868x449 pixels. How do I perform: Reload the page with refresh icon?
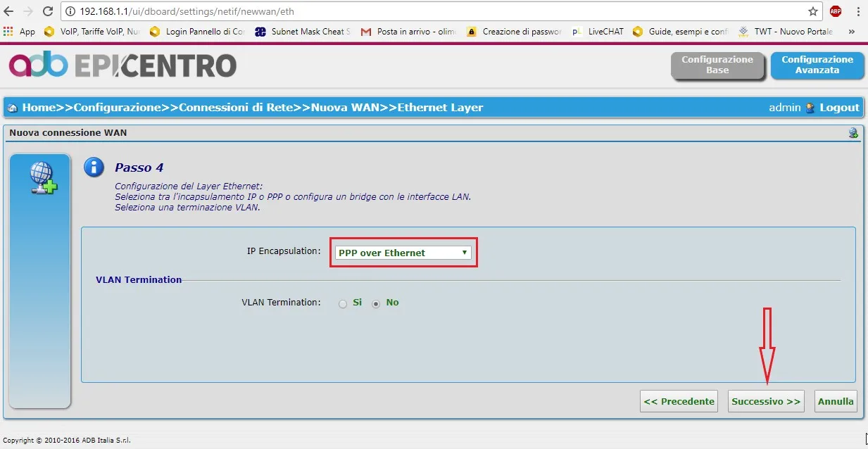pyautogui.click(x=48, y=11)
